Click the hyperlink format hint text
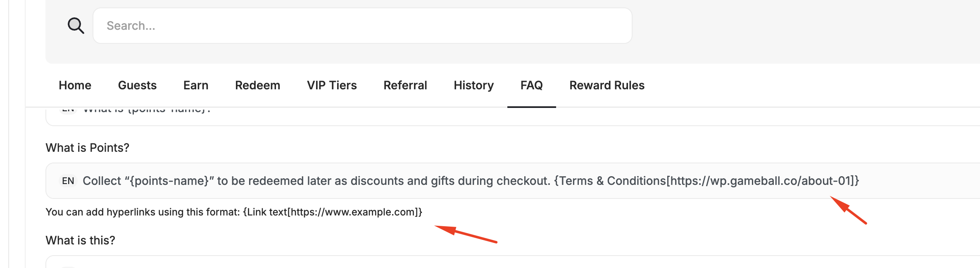This screenshot has height=268, width=980. (x=234, y=212)
